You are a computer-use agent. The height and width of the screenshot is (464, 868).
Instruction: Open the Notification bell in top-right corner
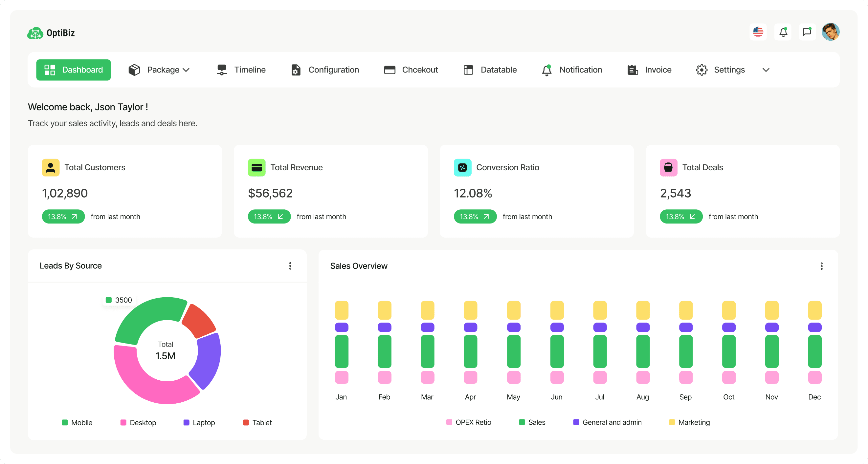pos(783,32)
